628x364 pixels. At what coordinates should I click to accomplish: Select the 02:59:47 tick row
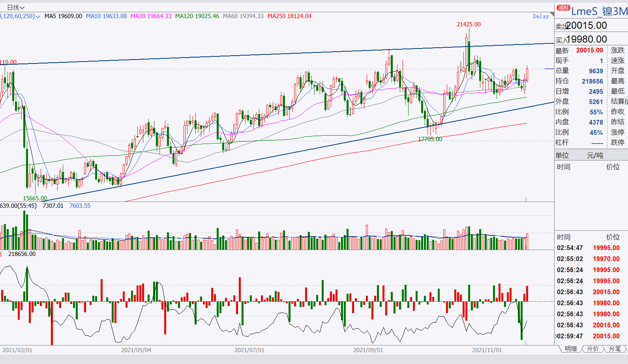click(591, 336)
